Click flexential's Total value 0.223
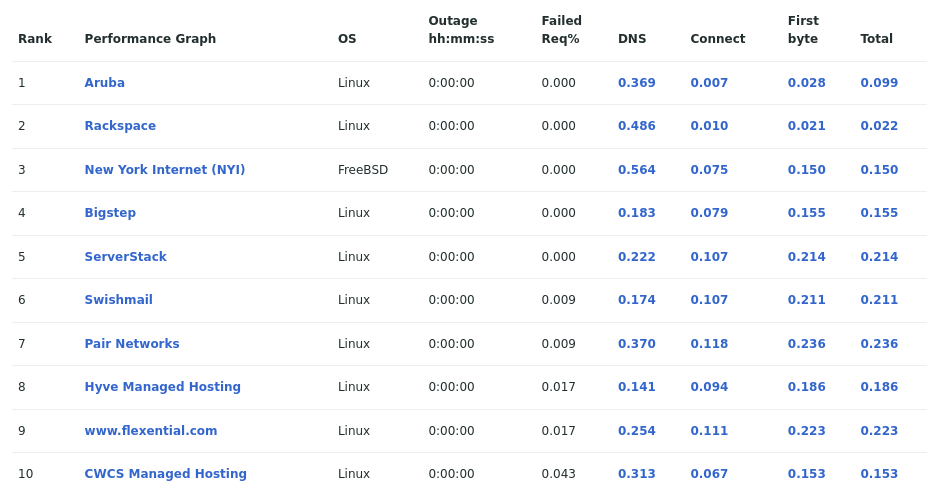Viewport: 939px width, 495px height. click(879, 430)
